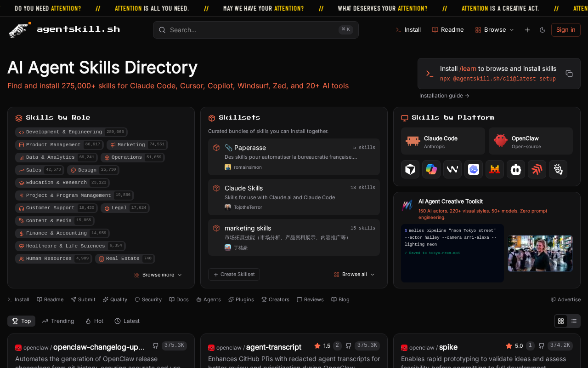Click the agentskill.sh pixel hand logo

[20, 30]
